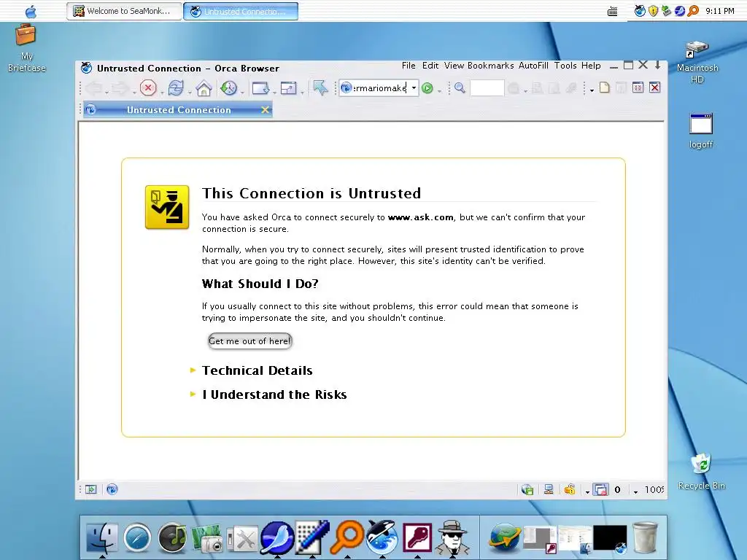
Task: Open the Help menu
Action: tap(591, 66)
